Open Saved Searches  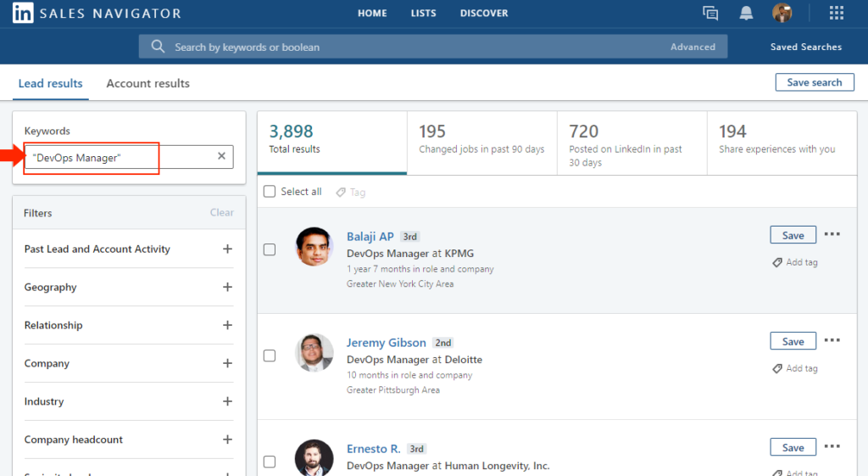pyautogui.click(x=806, y=48)
